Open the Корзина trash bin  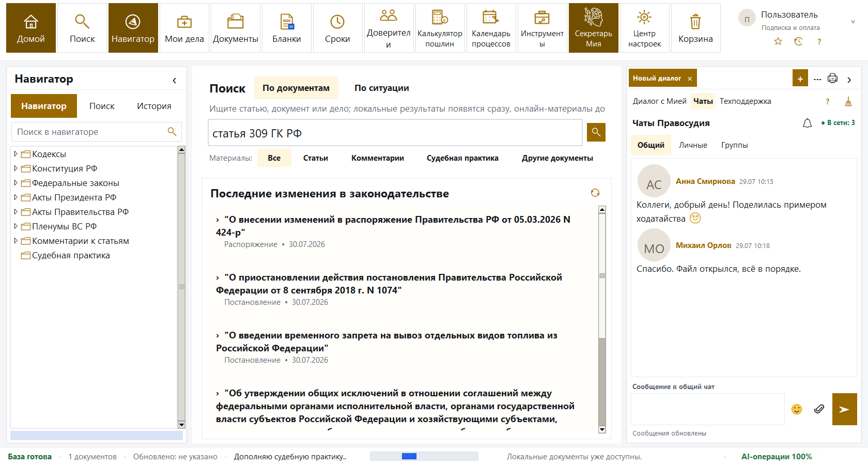tap(695, 28)
